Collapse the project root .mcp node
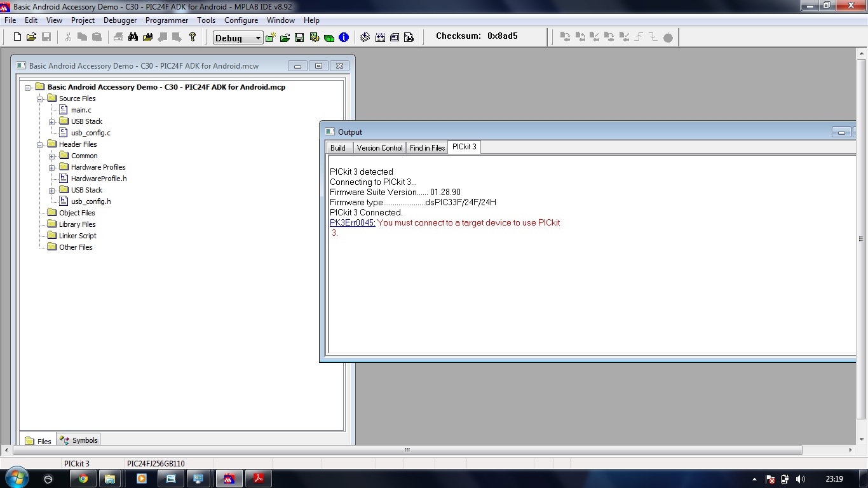868x488 pixels. [x=28, y=88]
